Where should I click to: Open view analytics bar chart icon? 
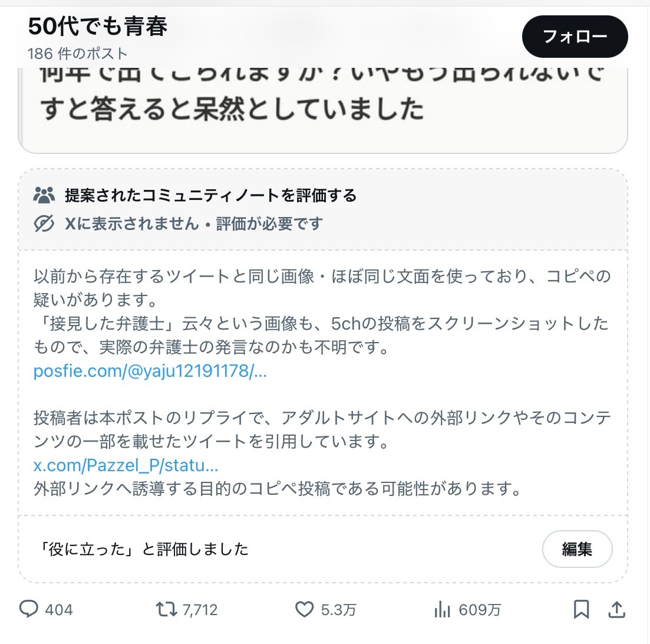(x=442, y=609)
